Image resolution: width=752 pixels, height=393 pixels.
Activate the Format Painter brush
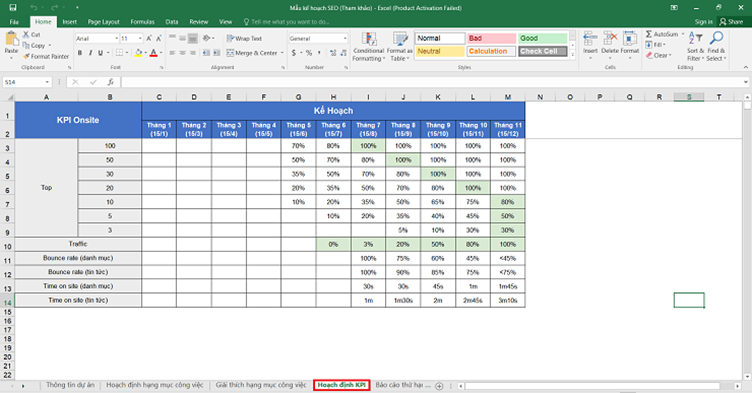26,57
